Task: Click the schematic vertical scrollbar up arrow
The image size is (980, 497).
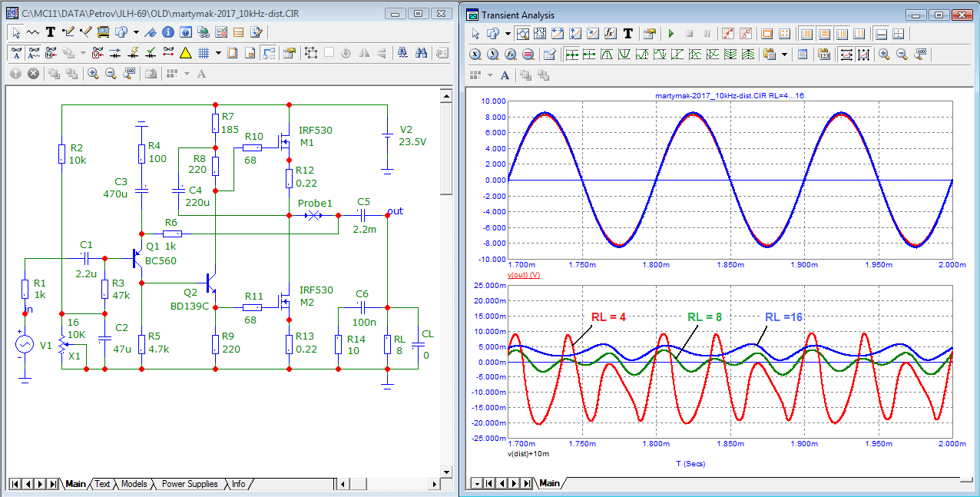Action: [x=445, y=94]
